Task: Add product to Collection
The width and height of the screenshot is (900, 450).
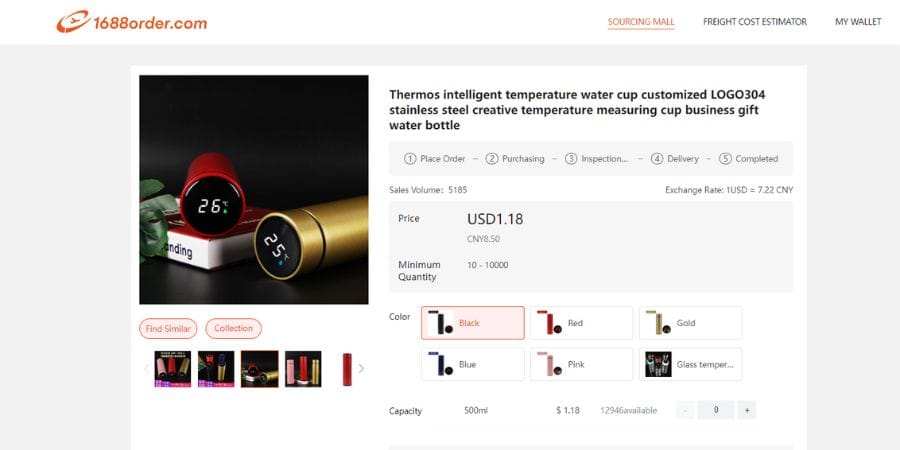Action: [234, 328]
